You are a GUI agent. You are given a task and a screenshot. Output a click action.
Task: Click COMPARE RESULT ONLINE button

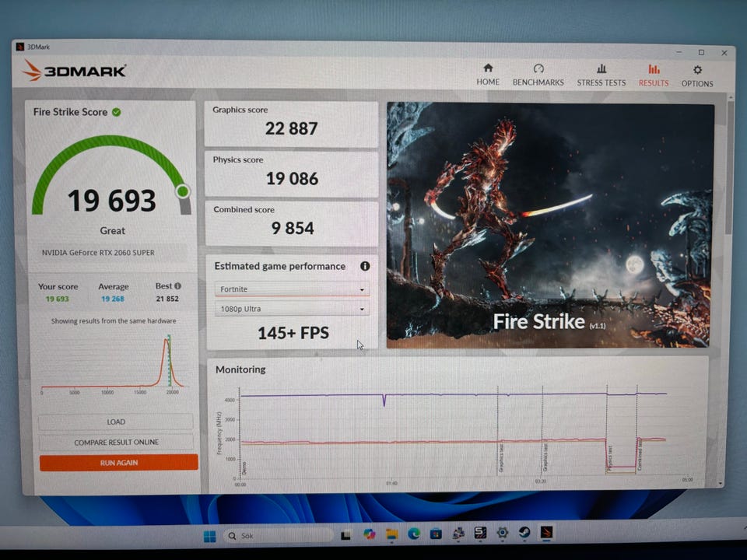point(116,443)
